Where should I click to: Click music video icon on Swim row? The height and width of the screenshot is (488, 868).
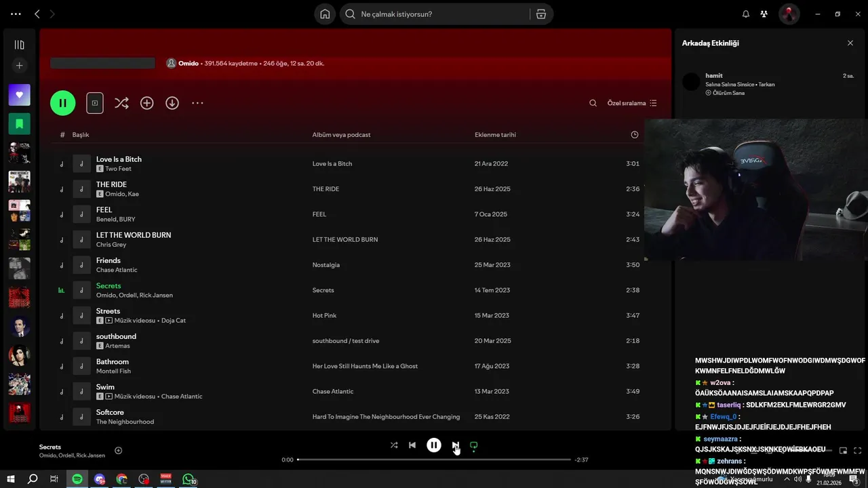(109, 396)
